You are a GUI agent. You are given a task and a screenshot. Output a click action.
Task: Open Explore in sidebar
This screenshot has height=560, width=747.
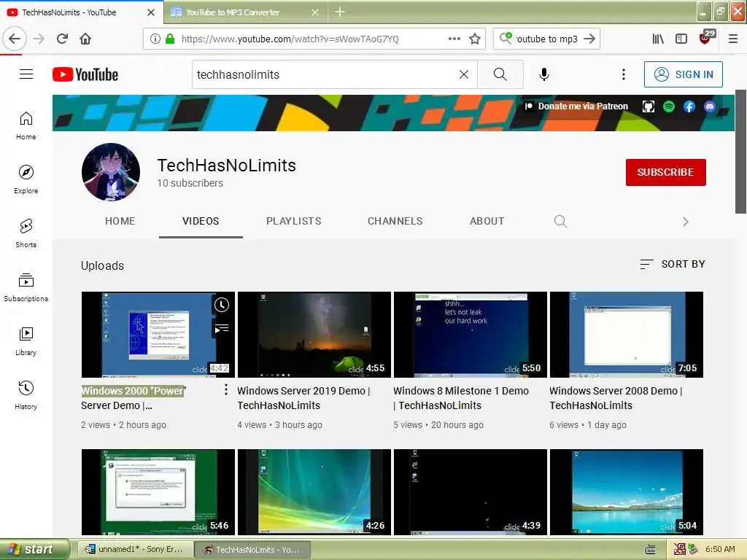(26, 179)
